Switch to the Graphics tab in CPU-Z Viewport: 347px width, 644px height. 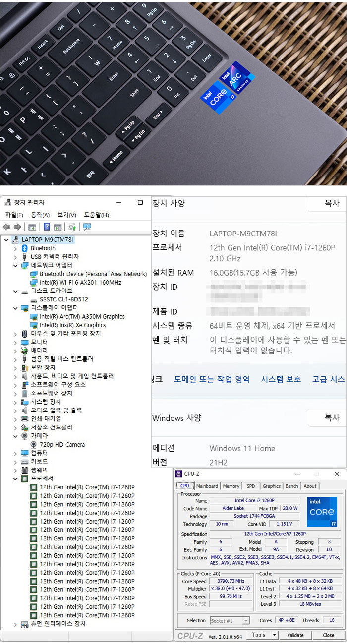point(271,486)
